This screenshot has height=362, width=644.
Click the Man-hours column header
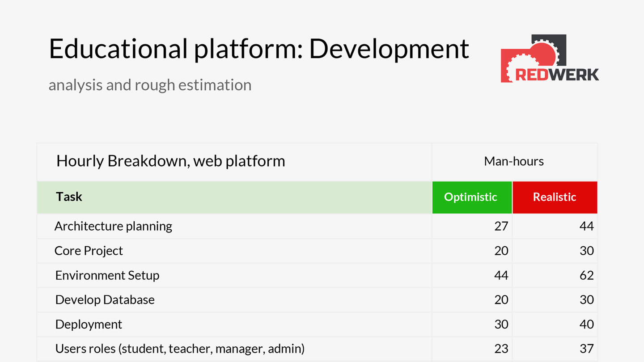pyautogui.click(x=514, y=161)
